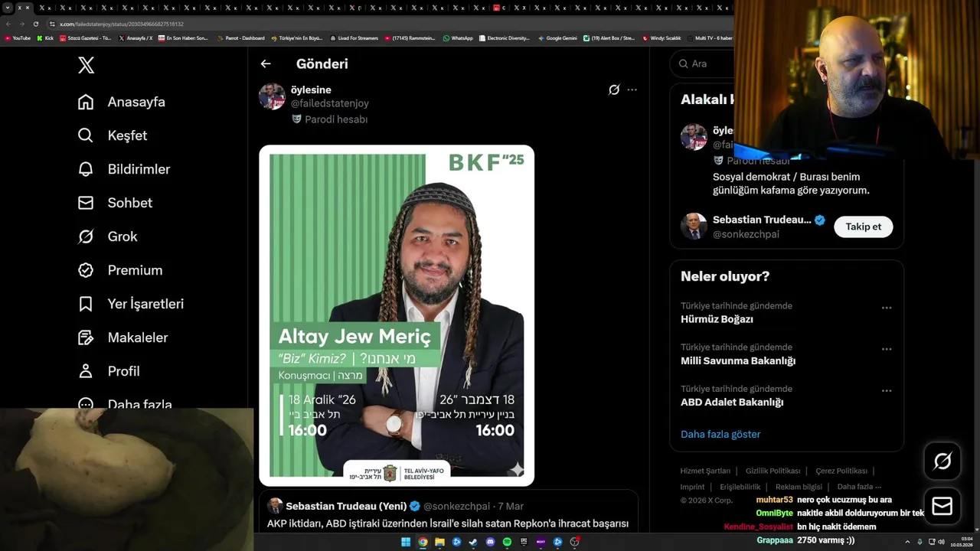
Task: Open Premium page
Action: pyautogui.click(x=120, y=270)
